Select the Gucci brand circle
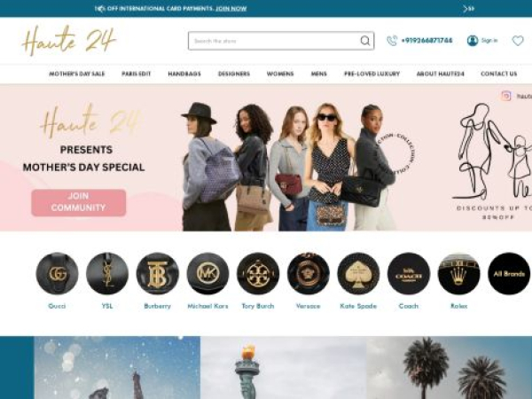The width and height of the screenshot is (532, 399). (x=57, y=273)
